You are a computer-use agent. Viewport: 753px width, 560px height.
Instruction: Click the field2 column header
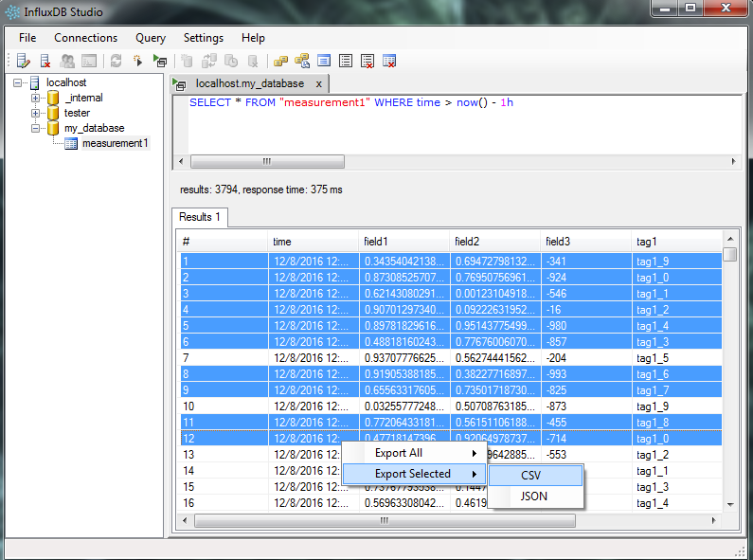point(494,242)
